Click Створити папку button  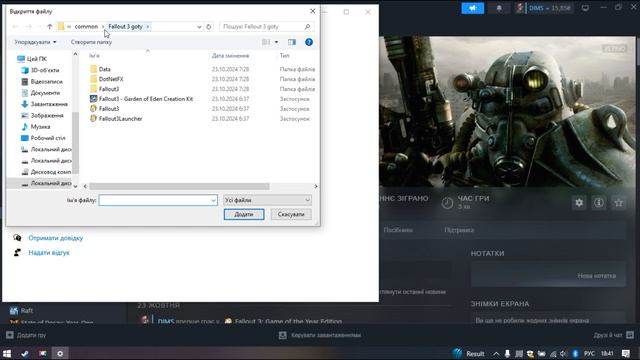point(91,42)
